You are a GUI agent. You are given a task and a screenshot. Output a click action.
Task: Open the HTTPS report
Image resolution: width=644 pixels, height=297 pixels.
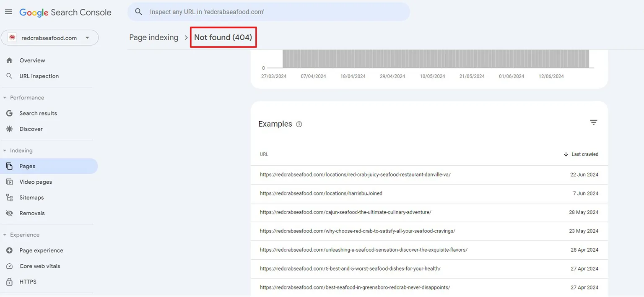28,281
